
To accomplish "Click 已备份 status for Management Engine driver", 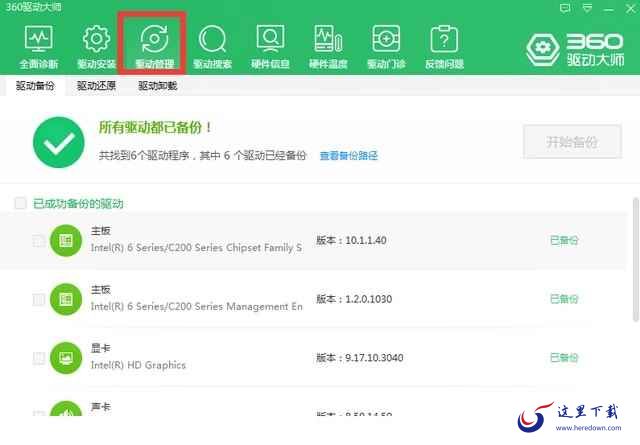I will tap(564, 299).
